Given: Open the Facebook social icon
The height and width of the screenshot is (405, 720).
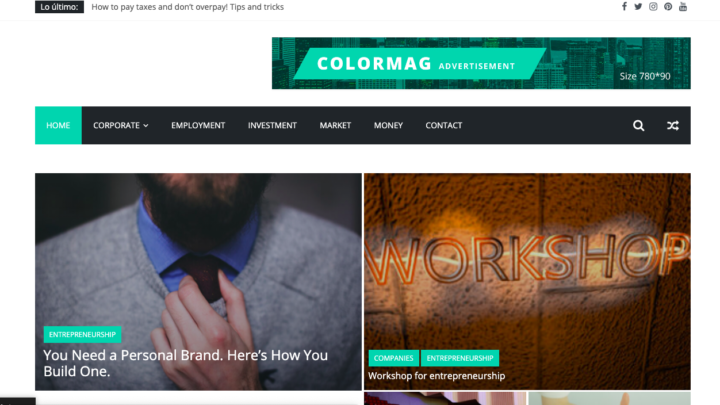Looking at the screenshot, I should [624, 6].
